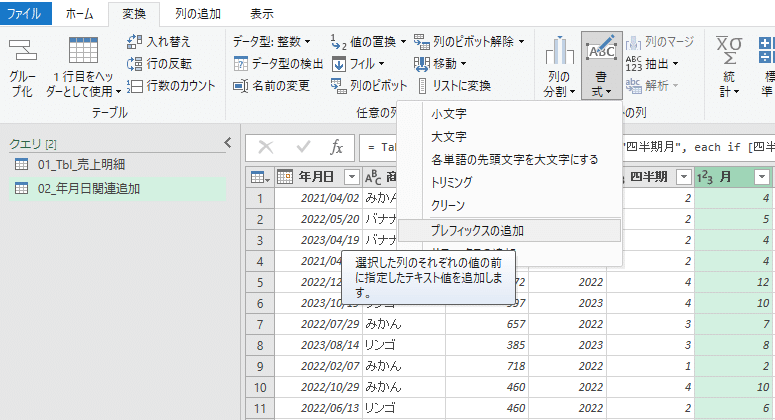Select the cell 2023/04/19
The image size is (775, 420).
pos(318,240)
